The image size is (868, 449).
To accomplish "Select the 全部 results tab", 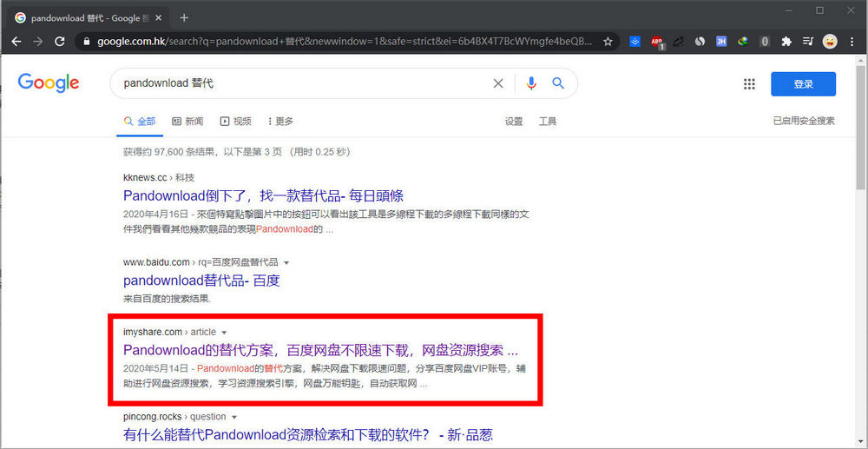I will [x=140, y=122].
